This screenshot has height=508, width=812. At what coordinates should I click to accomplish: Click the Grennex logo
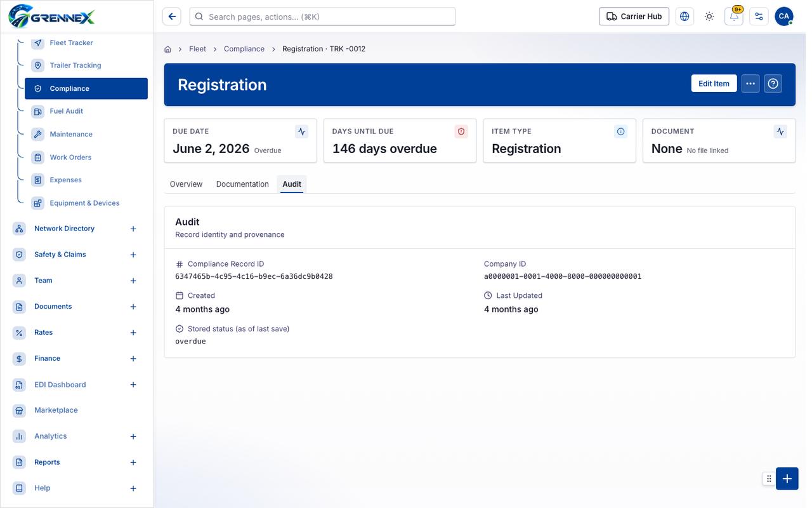click(51, 17)
